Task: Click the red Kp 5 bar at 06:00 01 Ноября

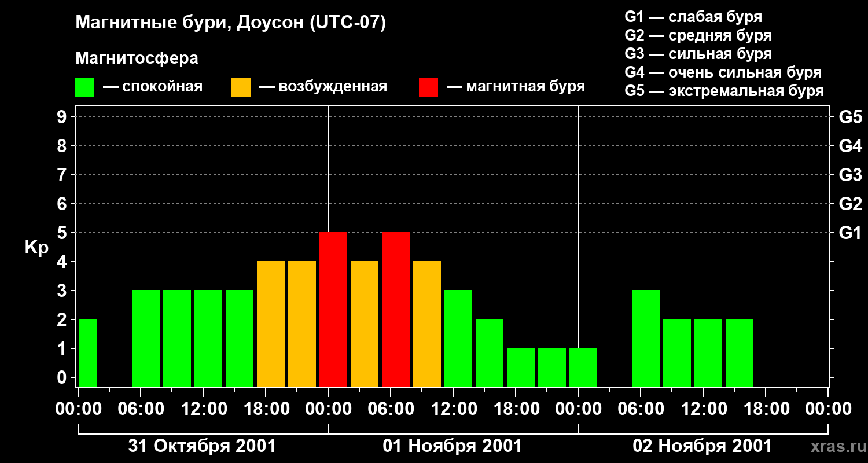Action: click(x=396, y=309)
